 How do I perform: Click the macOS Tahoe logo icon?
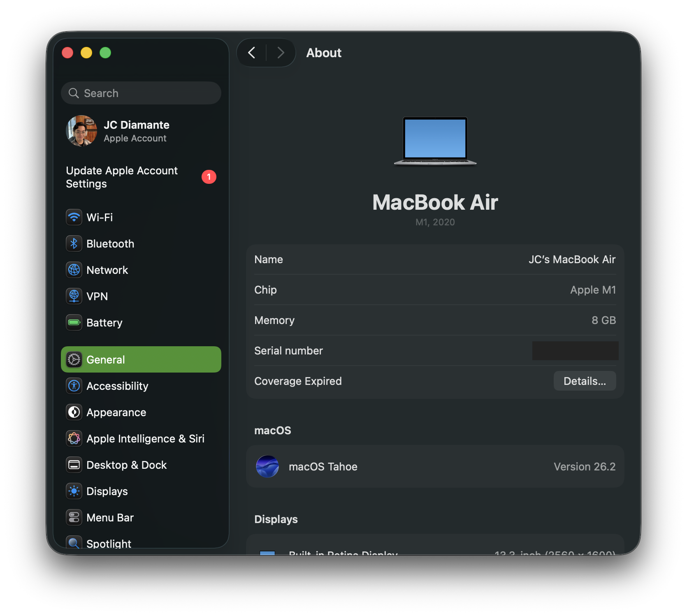pyautogui.click(x=267, y=466)
